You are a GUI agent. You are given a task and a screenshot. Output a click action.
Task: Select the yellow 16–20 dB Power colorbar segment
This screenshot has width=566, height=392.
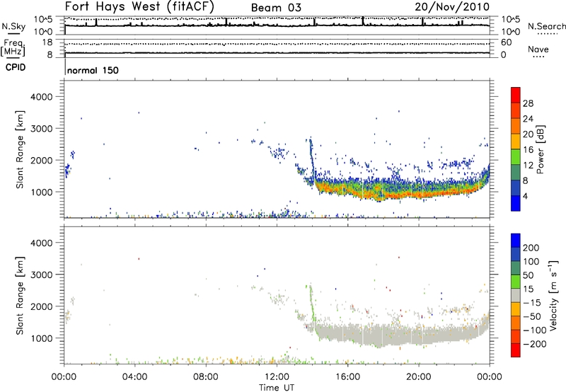point(516,142)
